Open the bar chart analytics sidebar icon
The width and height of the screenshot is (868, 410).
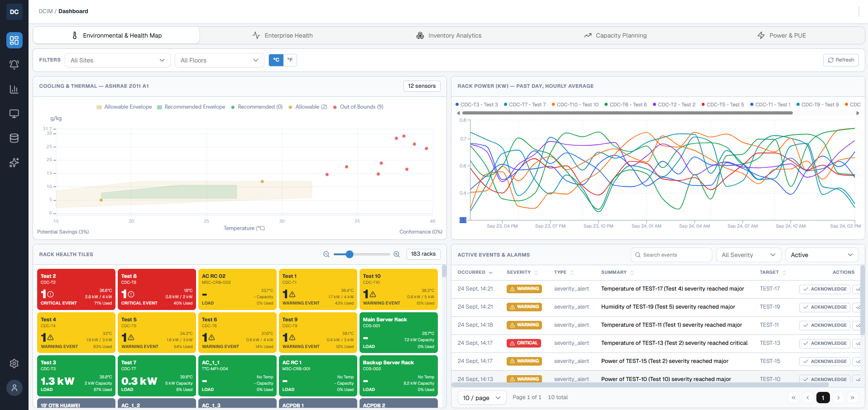(x=14, y=89)
